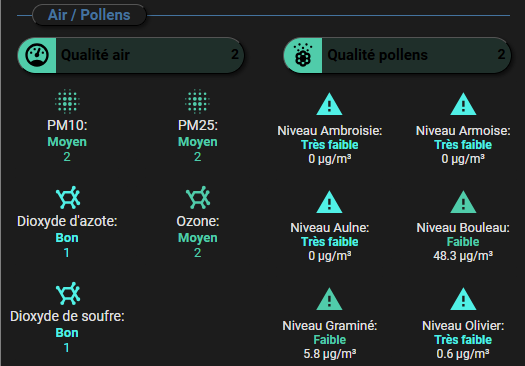Click the Niveau Ambroisie warning triangle
The image size is (525, 366).
pos(329,104)
